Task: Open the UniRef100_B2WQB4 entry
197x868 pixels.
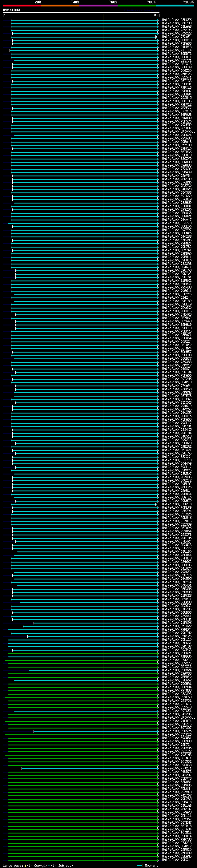Action: 177,782
